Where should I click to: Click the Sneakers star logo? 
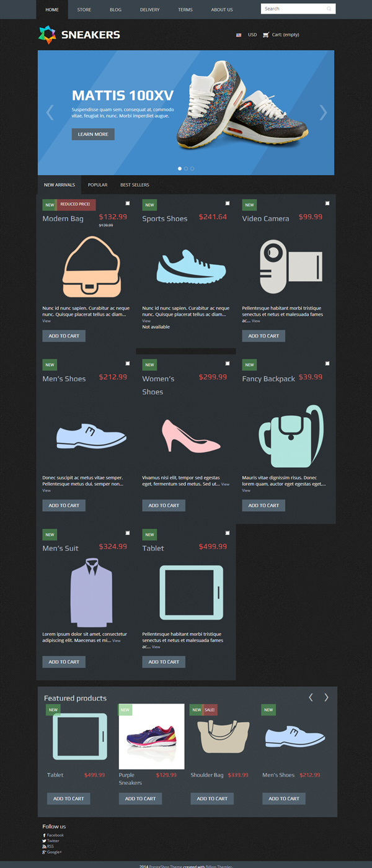coord(47,35)
